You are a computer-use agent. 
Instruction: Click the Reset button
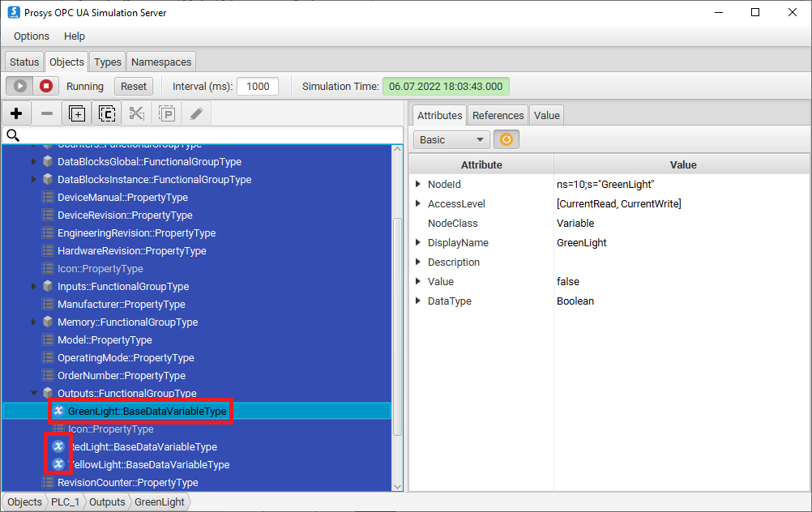coord(134,86)
